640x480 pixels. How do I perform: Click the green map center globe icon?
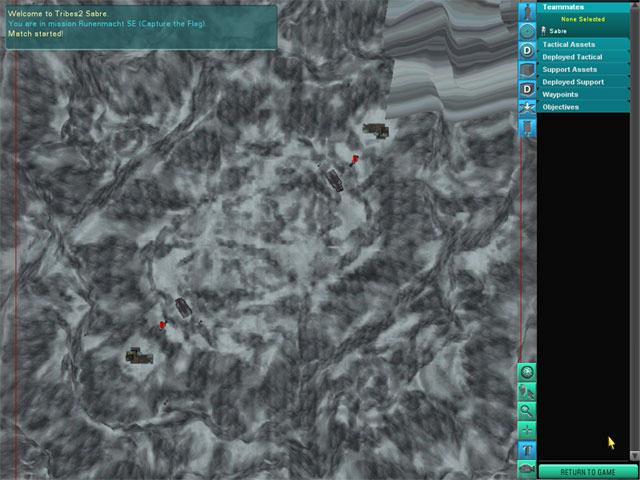click(x=527, y=372)
